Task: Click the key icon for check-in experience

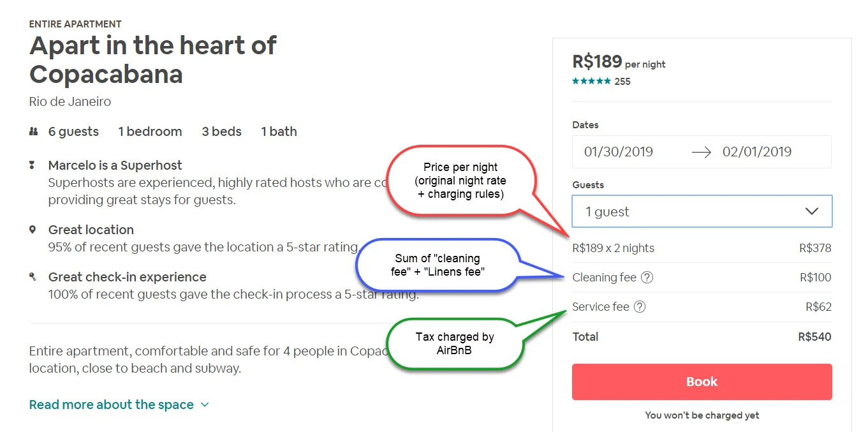Action: pos(33,277)
